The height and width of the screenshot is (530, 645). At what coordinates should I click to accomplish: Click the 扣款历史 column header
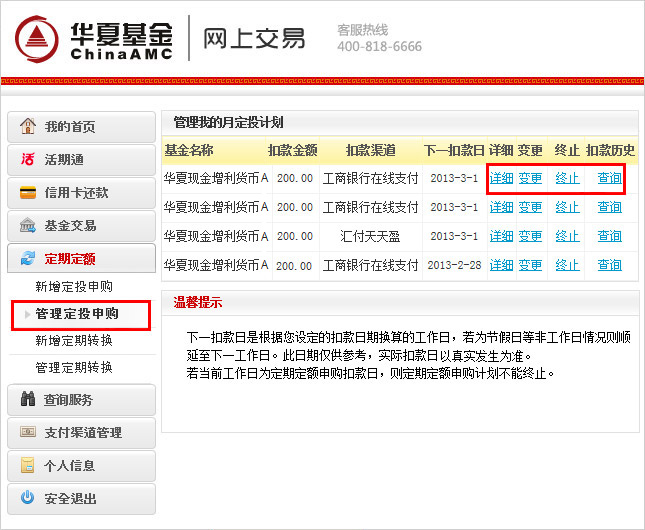point(610,150)
